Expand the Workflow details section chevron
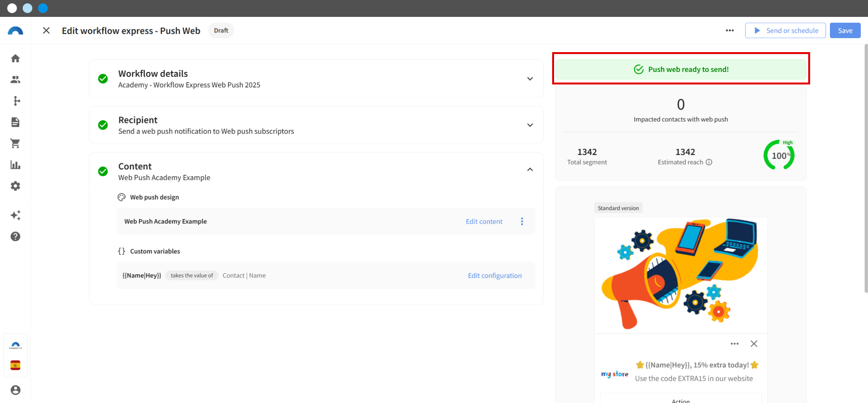The image size is (868, 403). [530, 79]
